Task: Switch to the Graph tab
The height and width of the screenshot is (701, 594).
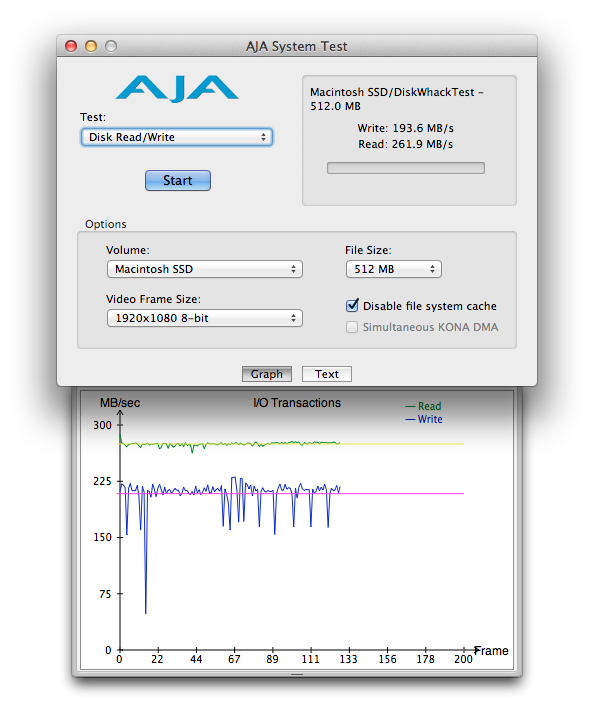Action: point(267,374)
